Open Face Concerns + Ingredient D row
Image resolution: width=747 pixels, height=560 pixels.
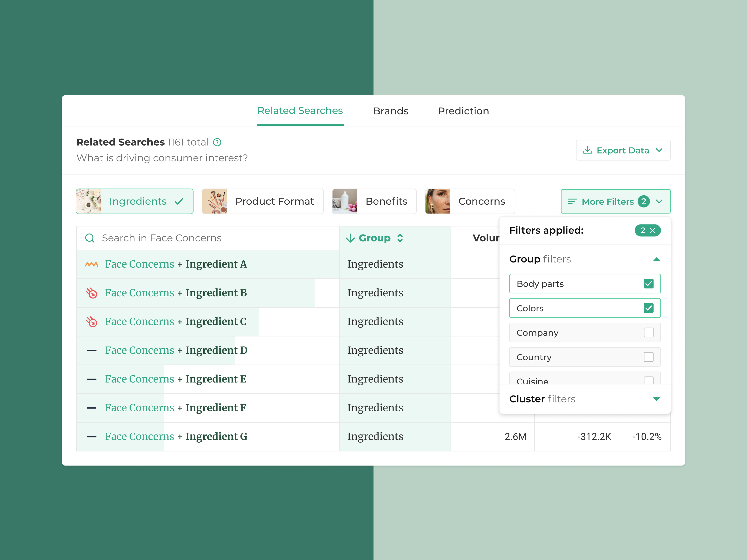click(208, 350)
